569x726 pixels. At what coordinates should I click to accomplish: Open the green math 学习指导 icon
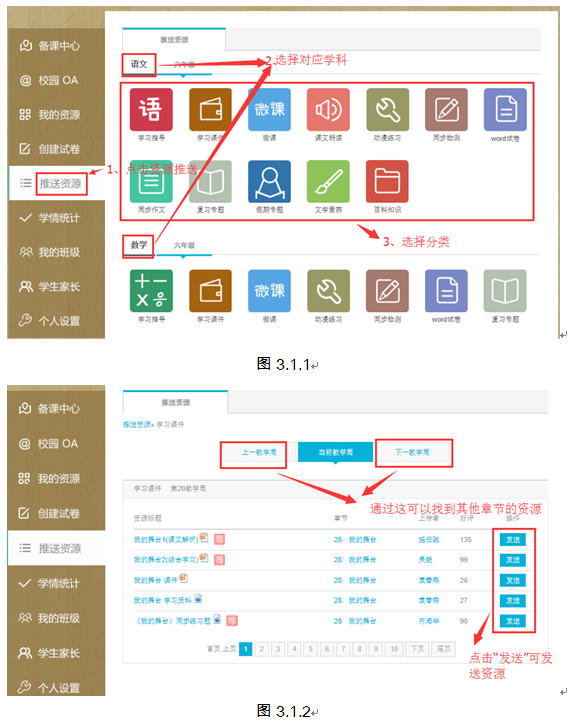[x=151, y=291]
